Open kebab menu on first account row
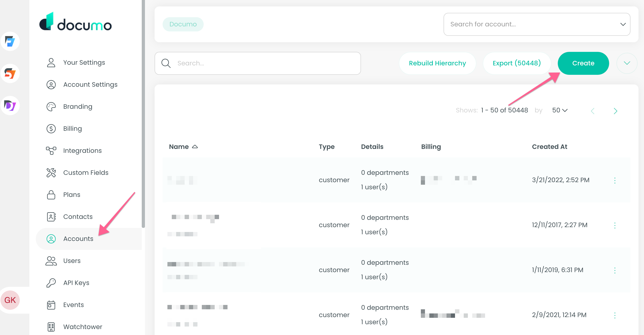Image resolution: width=644 pixels, height=335 pixels. coord(615,180)
